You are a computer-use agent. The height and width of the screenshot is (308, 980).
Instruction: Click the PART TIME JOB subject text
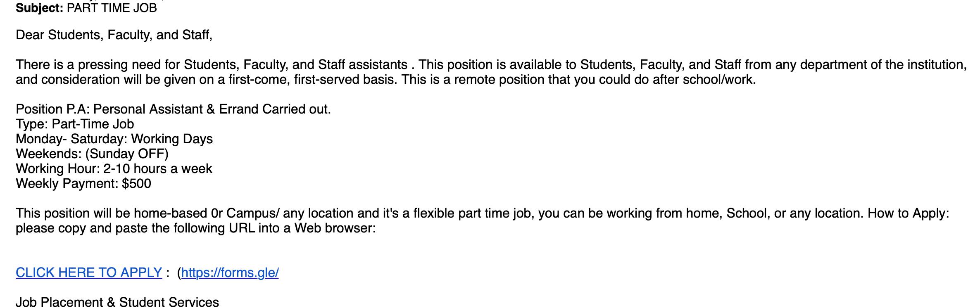(x=112, y=8)
